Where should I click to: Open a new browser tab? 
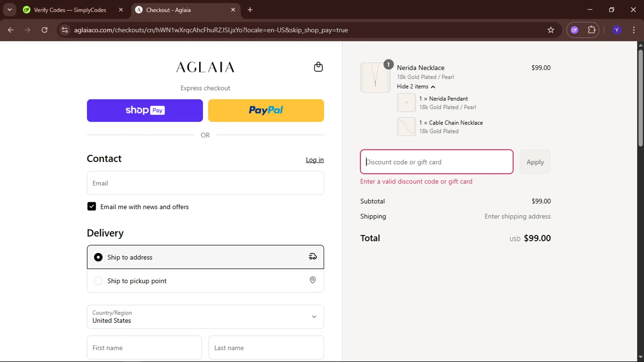pos(250,10)
